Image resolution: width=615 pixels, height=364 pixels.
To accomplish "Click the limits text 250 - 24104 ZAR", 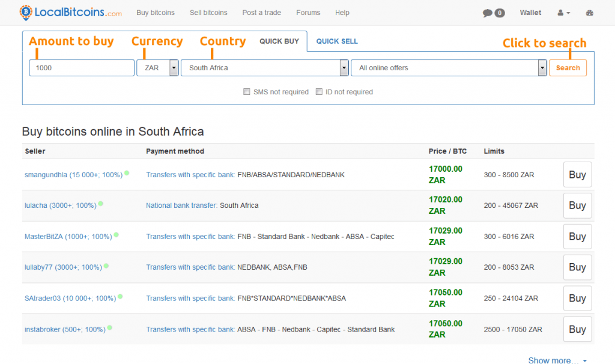I will pos(511,299).
